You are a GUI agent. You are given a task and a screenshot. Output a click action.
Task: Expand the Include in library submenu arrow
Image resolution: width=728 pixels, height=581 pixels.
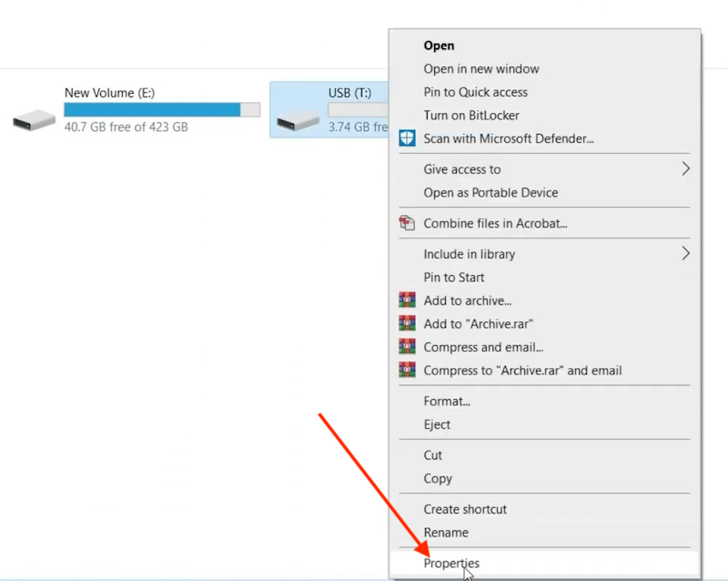[685, 254]
